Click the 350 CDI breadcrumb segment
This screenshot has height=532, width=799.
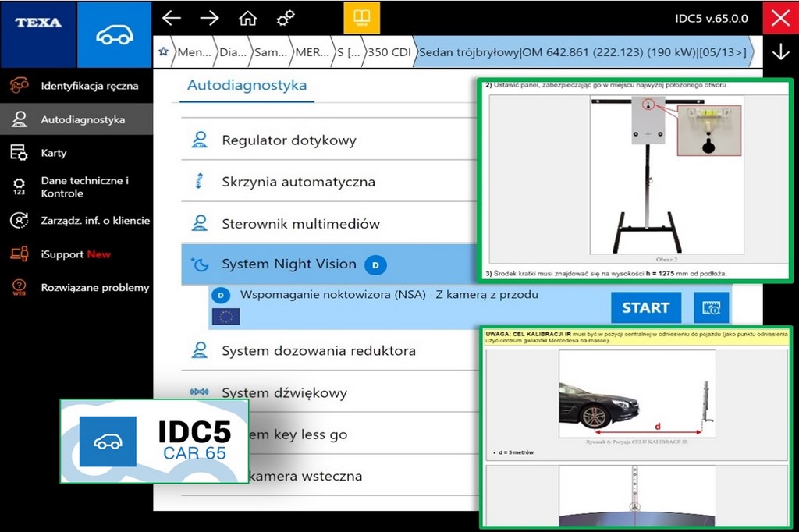(x=389, y=52)
